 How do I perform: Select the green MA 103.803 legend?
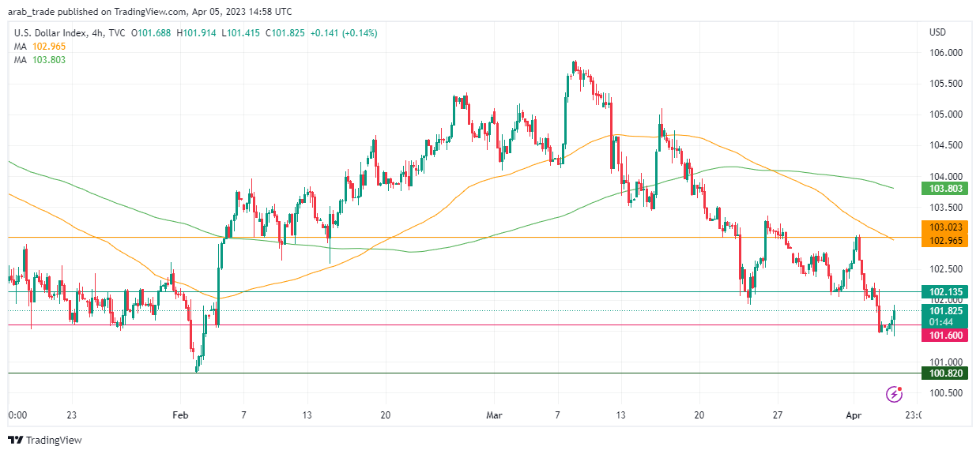(x=39, y=59)
